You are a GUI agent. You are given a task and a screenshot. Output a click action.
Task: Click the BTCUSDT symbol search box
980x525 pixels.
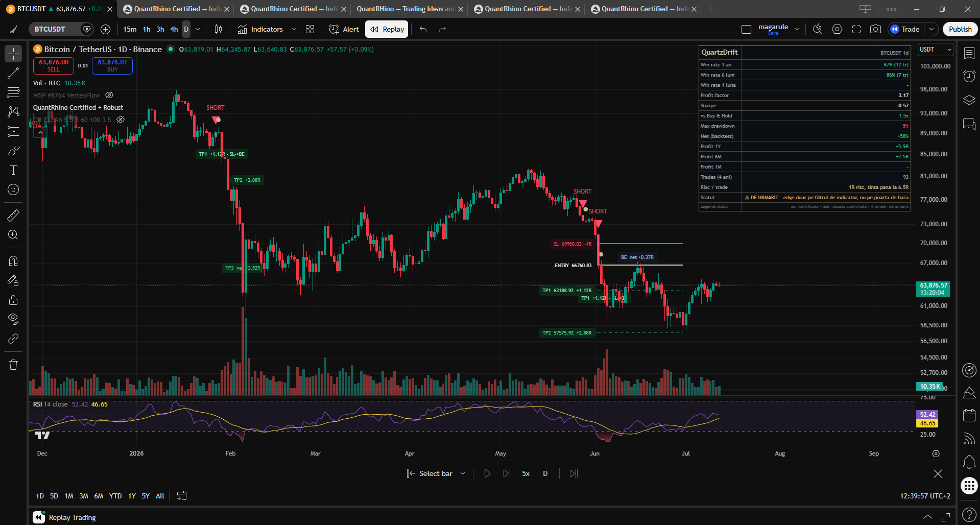point(56,29)
